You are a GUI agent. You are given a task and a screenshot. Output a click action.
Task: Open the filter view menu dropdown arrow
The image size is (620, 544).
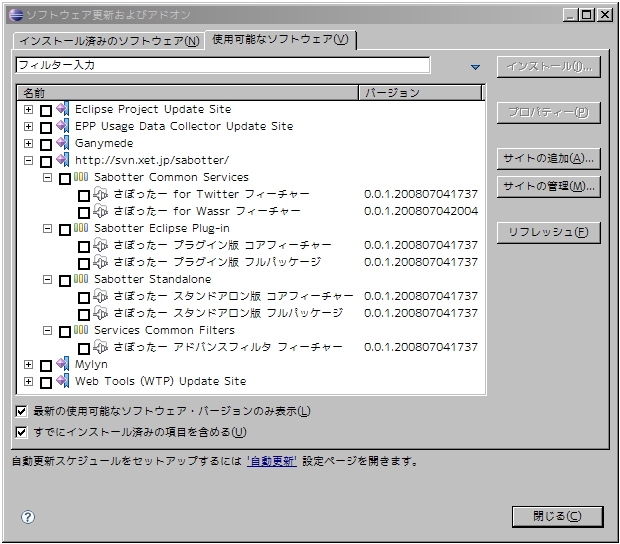pos(475,67)
